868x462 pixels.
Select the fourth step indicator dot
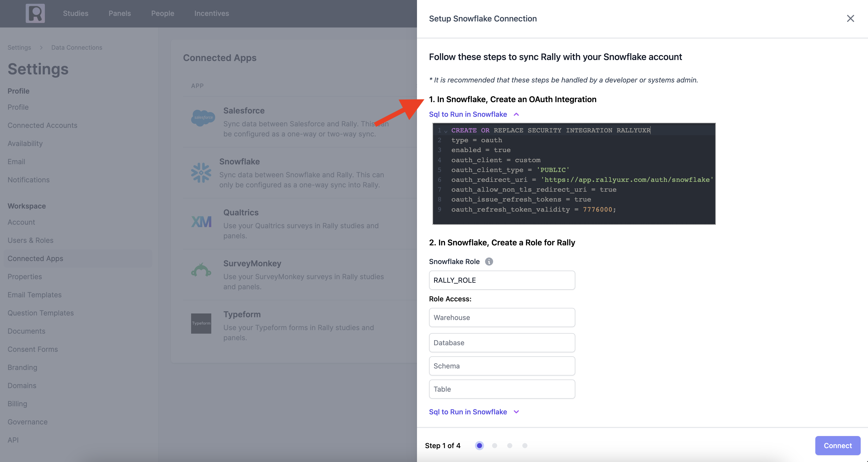click(x=525, y=446)
